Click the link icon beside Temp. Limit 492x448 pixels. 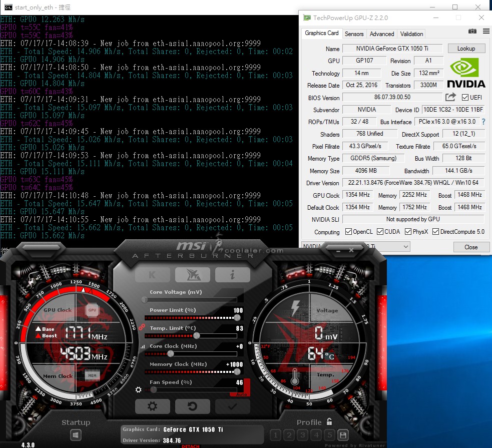pyautogui.click(x=142, y=327)
